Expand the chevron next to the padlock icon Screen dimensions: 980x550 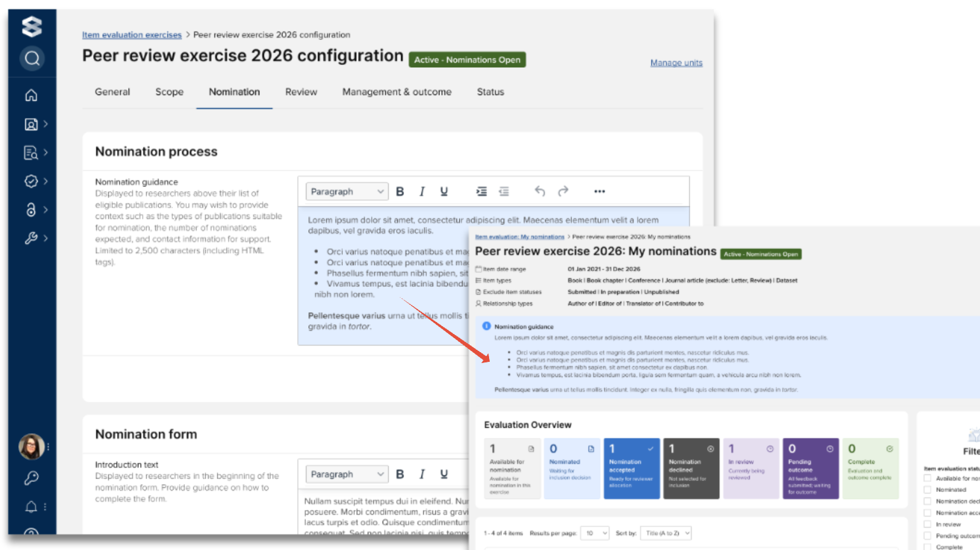click(46, 209)
